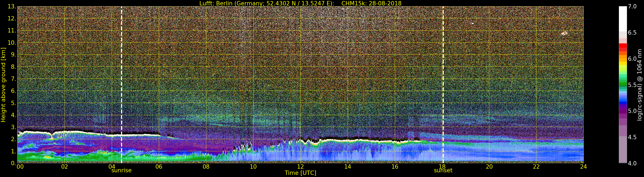The height and width of the screenshot is (177, 644).
Task: Click the '22' time axis tick label
Action: coord(536,166)
